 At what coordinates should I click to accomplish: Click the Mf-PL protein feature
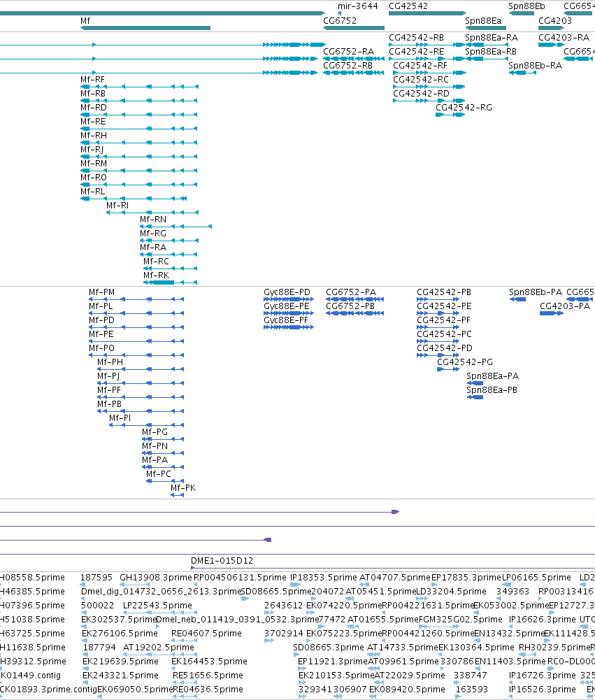click(136, 313)
